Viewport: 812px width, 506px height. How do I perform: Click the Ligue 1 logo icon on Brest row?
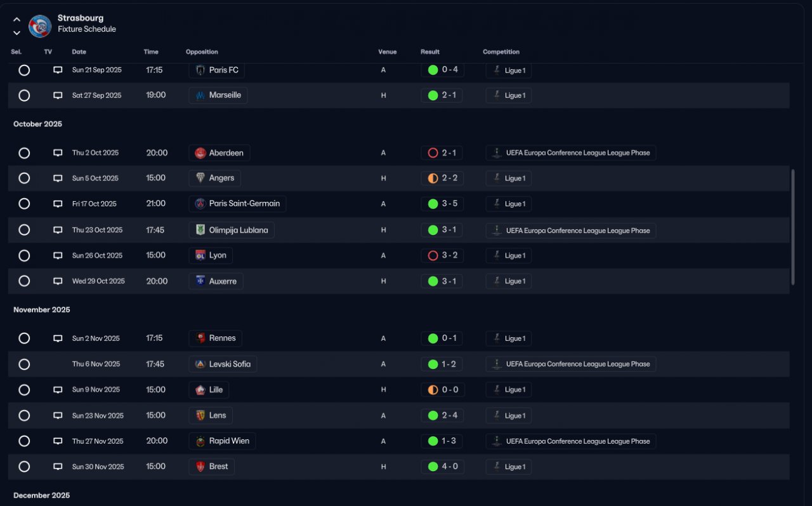(497, 467)
